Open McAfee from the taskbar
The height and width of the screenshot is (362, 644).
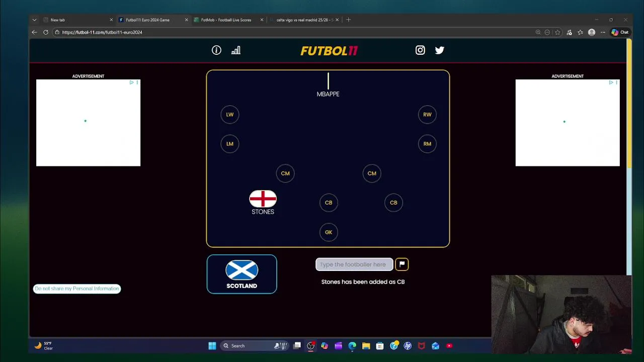tap(422, 346)
